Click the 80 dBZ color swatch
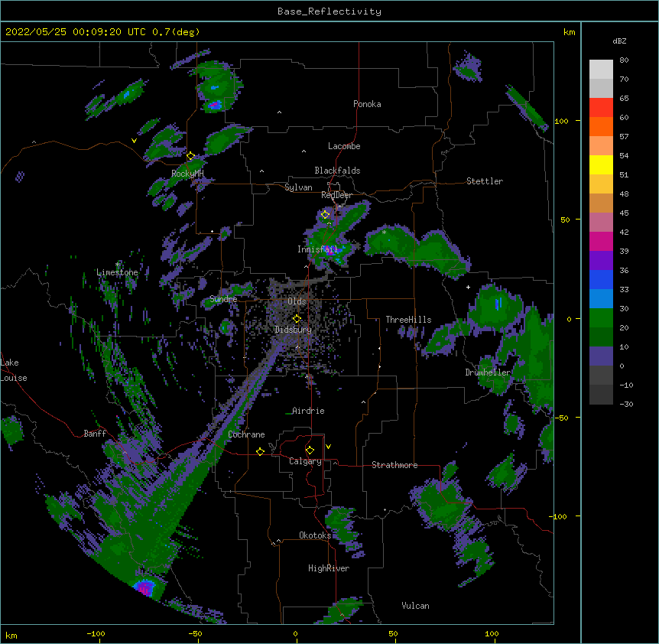Screen dimensions: 659x644 click(x=601, y=70)
